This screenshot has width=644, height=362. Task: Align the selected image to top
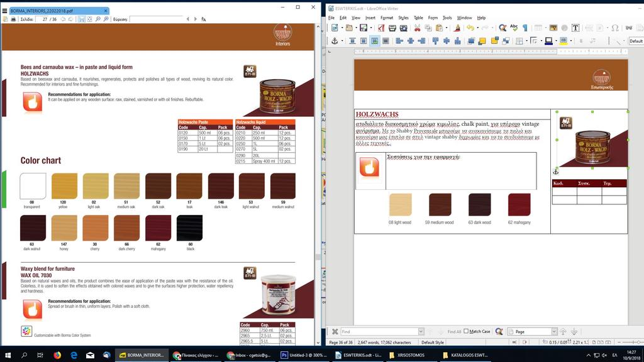[x=435, y=41]
